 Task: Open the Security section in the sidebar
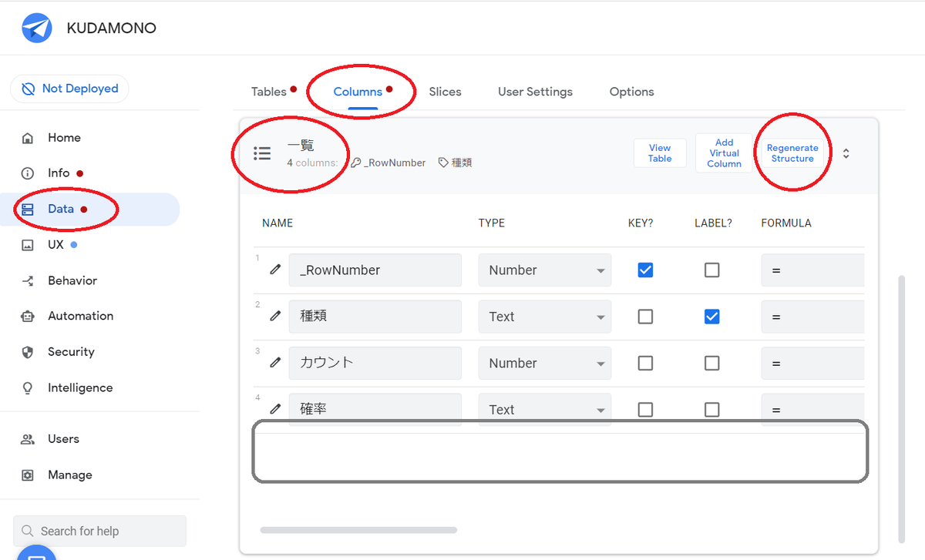72,351
